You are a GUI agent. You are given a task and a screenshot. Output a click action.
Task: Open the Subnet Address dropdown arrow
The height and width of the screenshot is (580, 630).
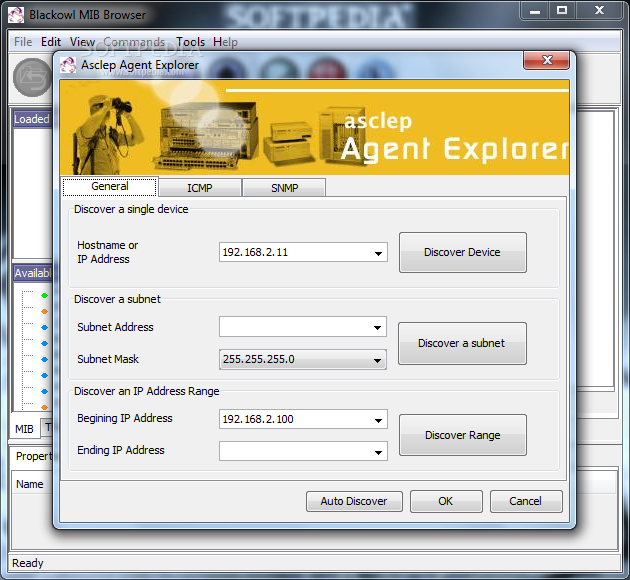coord(377,327)
